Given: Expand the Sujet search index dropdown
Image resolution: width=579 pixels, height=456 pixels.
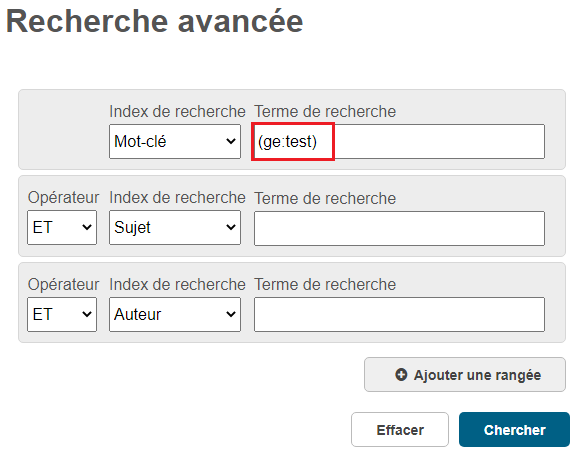Looking at the screenshot, I should tap(175, 227).
